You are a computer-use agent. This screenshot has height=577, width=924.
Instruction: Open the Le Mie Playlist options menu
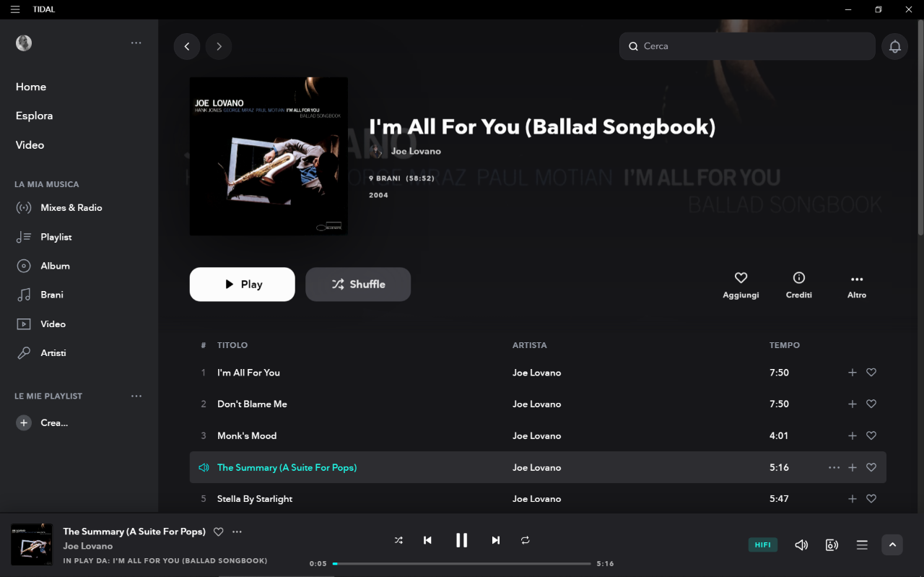[136, 396]
